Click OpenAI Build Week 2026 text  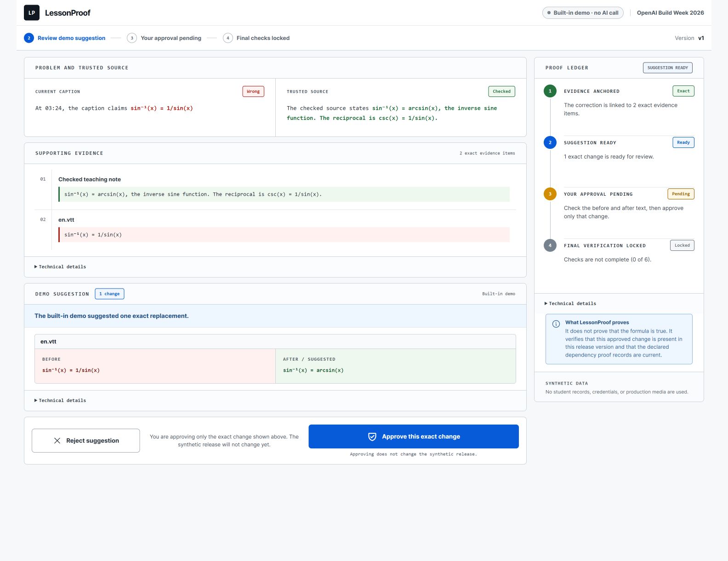[671, 13]
